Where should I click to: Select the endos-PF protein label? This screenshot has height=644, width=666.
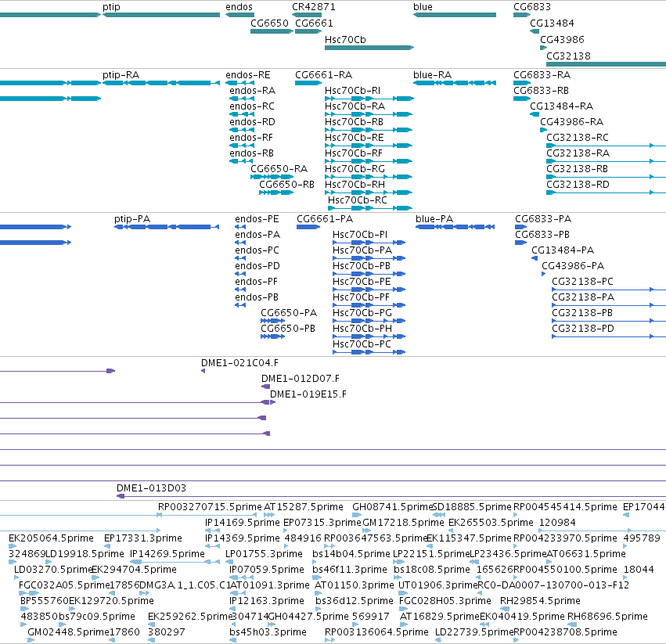click(257, 281)
